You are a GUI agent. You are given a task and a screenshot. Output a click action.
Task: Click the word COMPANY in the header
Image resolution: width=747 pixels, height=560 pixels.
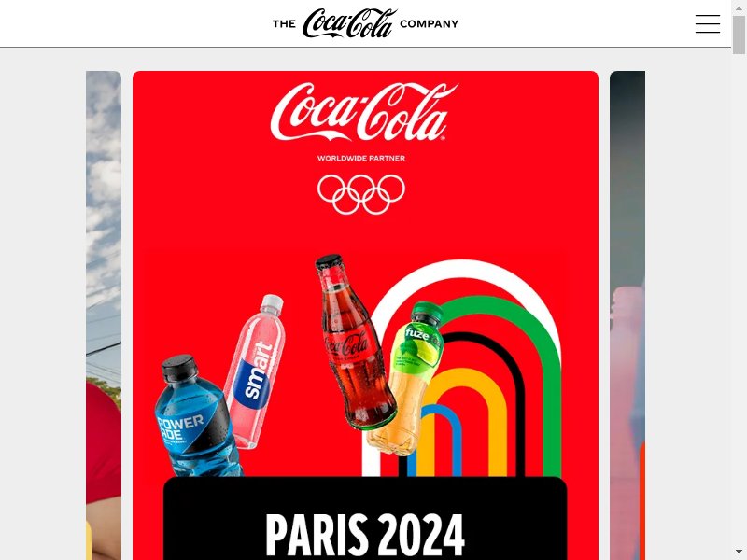(429, 24)
